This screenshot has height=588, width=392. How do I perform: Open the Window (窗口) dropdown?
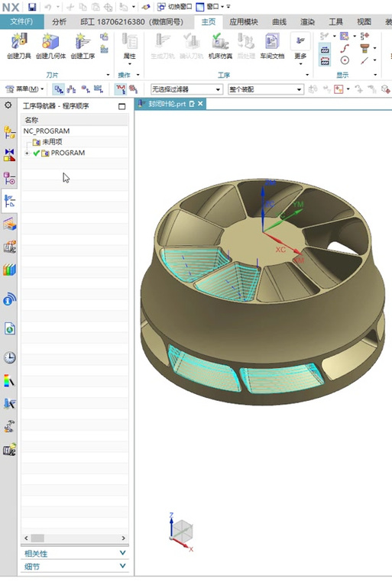click(211, 7)
